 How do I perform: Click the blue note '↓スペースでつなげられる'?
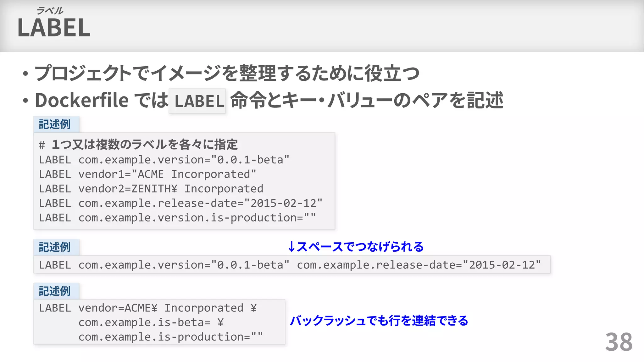(x=356, y=247)
